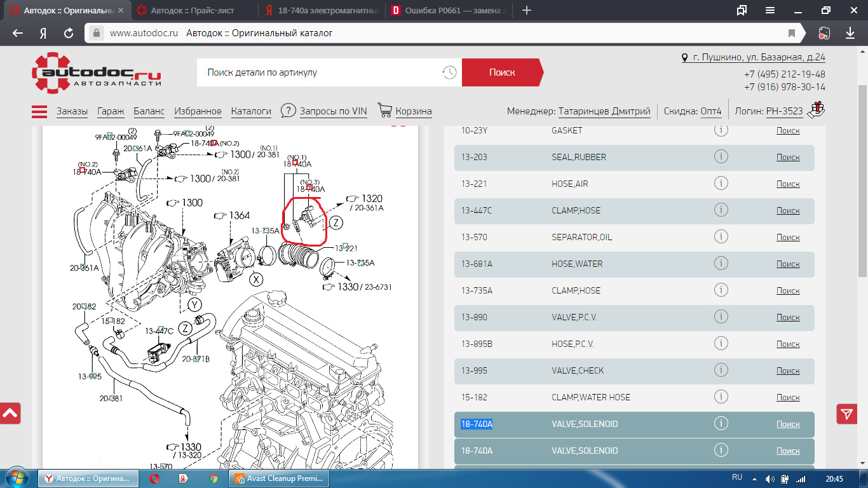
Task: Click the 13-447C label in the diagram
Action: pyautogui.click(x=159, y=330)
